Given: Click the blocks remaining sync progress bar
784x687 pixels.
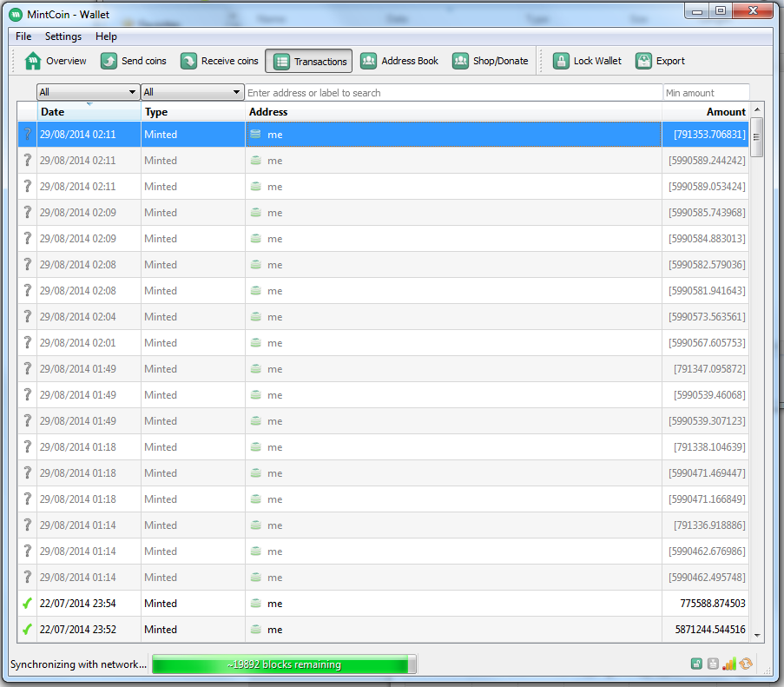Looking at the screenshot, I should [x=284, y=664].
